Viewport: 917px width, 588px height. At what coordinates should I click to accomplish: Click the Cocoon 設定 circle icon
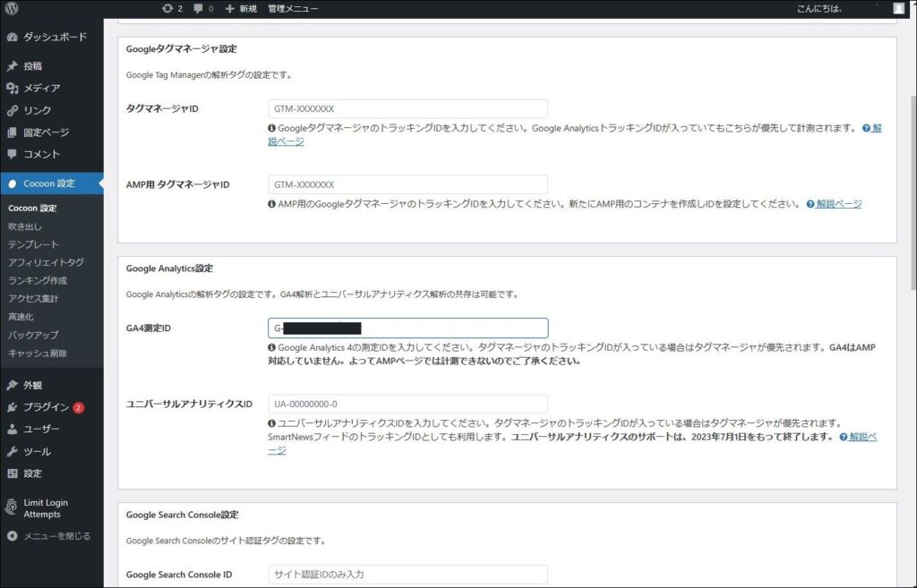(x=13, y=183)
